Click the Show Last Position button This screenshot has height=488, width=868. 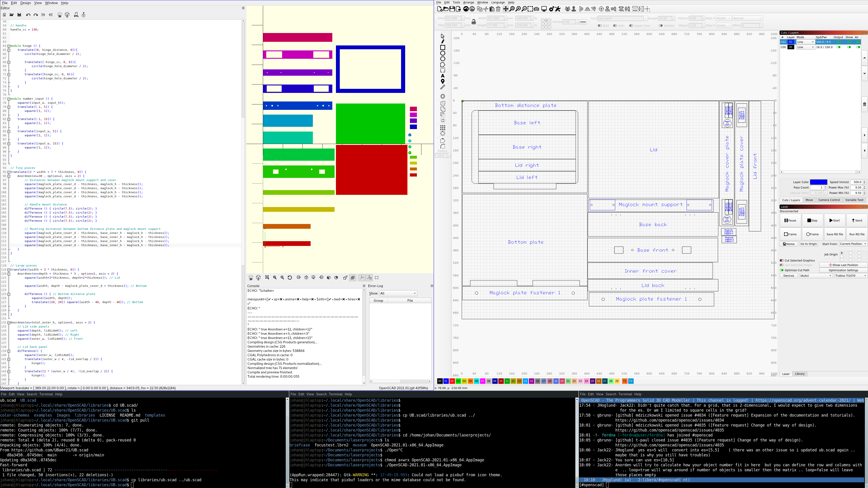pos(843,265)
